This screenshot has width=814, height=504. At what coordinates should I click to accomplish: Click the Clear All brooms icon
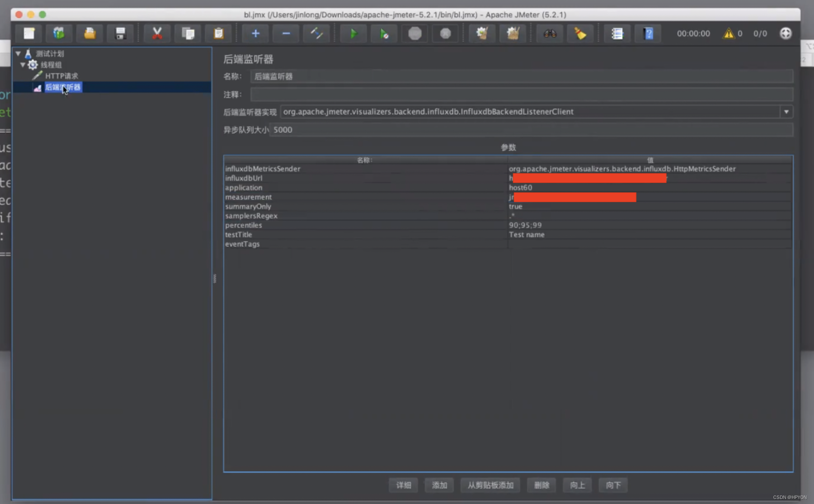pos(513,33)
